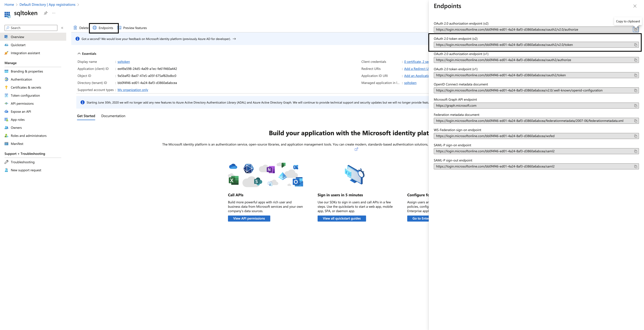Viewport: 644px width, 330px height.
Task: Collapse the Essentials section
Action: (79, 53)
